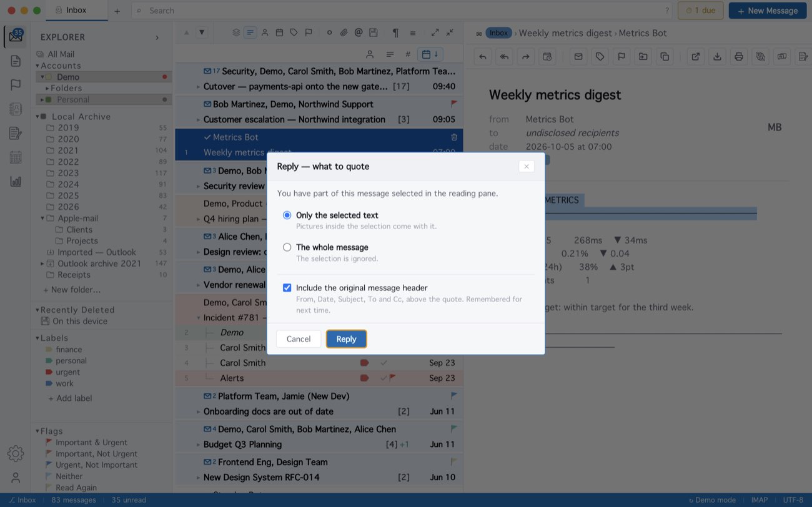Open the Address Book icon in the sidebar

[16, 109]
